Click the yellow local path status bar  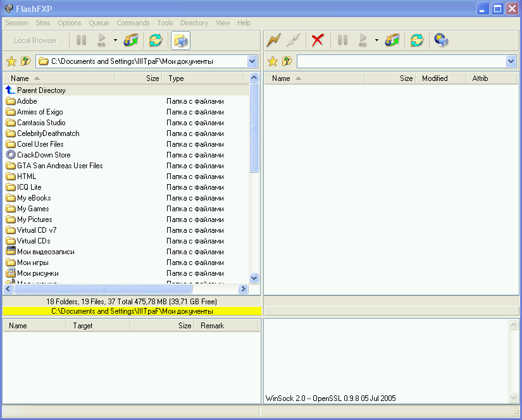coord(132,311)
